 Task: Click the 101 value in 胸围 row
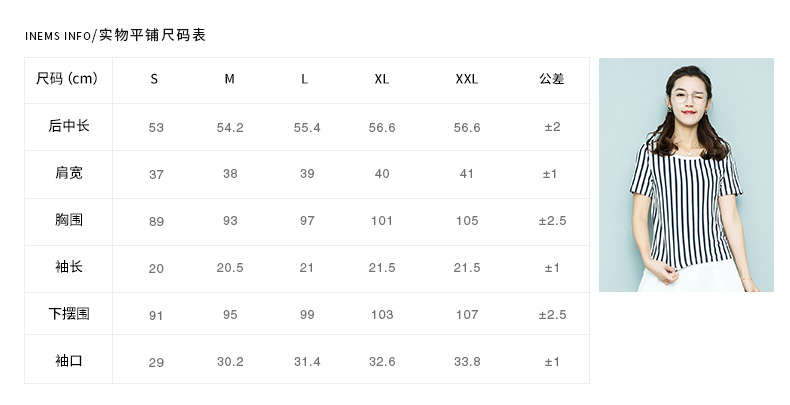[x=381, y=221]
